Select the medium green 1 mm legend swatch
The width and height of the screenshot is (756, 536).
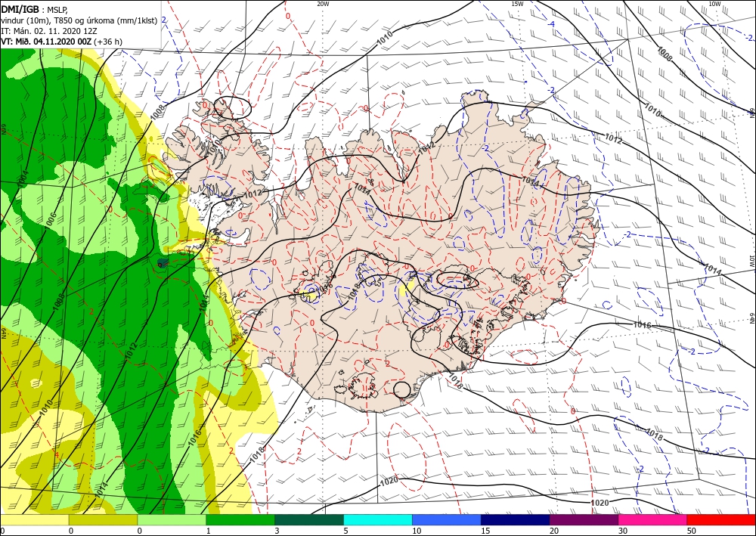click(240, 519)
